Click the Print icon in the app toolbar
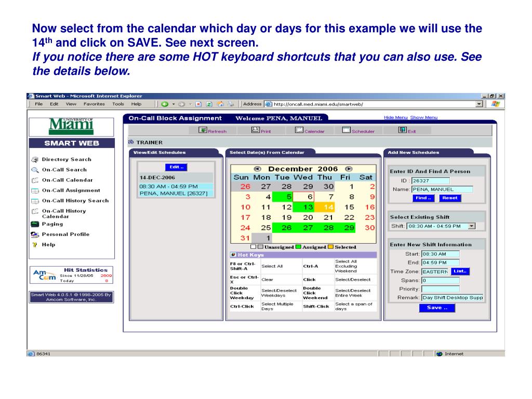 (256, 130)
